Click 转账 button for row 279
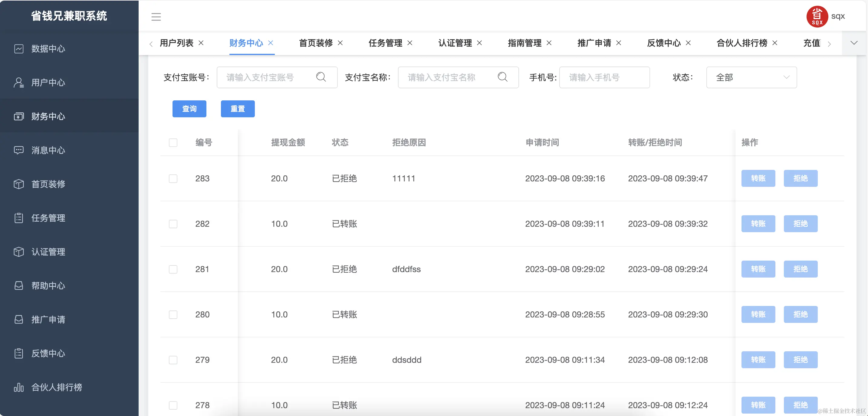Image resolution: width=868 pixels, height=416 pixels. point(758,360)
